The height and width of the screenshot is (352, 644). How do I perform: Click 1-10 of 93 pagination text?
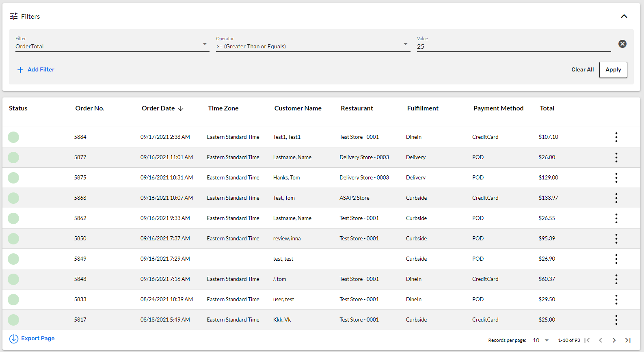[569, 340]
